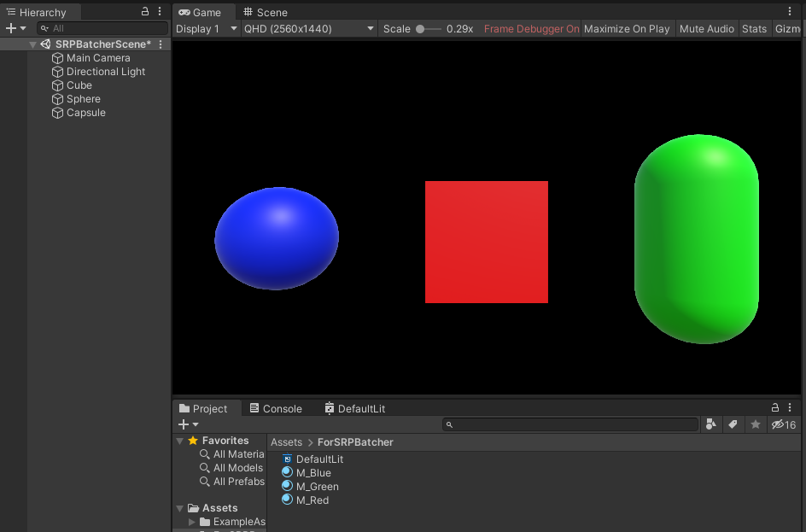The image size is (806, 532).
Task: Select All Models saved search
Action: (231, 468)
